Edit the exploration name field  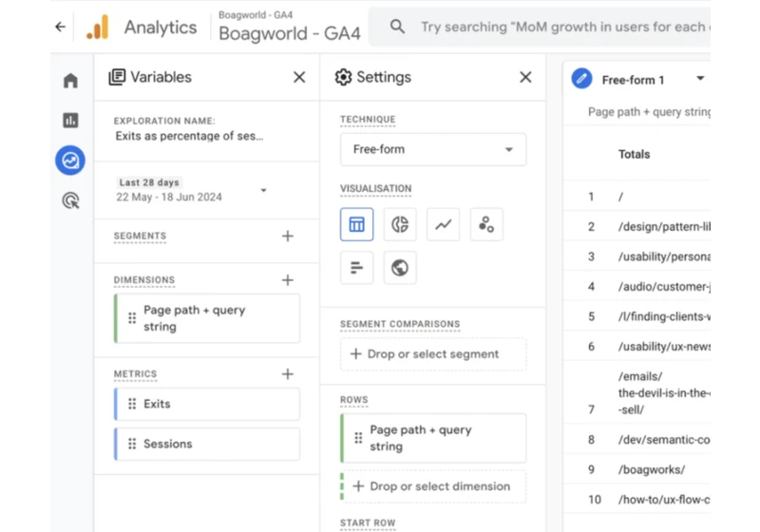(x=189, y=136)
